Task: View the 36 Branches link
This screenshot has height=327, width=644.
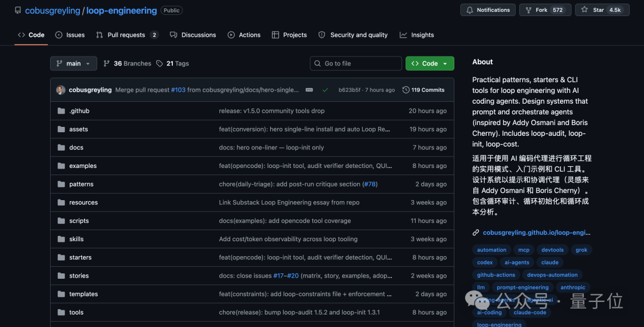Action: (x=128, y=64)
